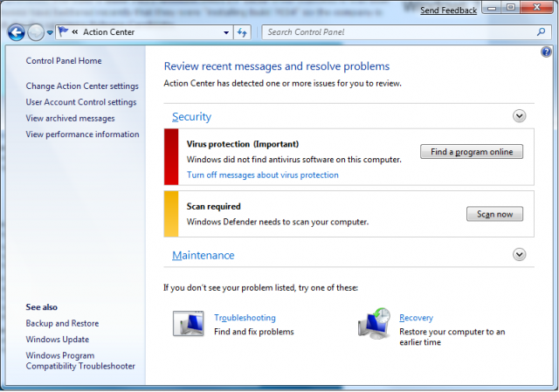Click the Search Control Panel field

pyautogui.click(x=406, y=32)
